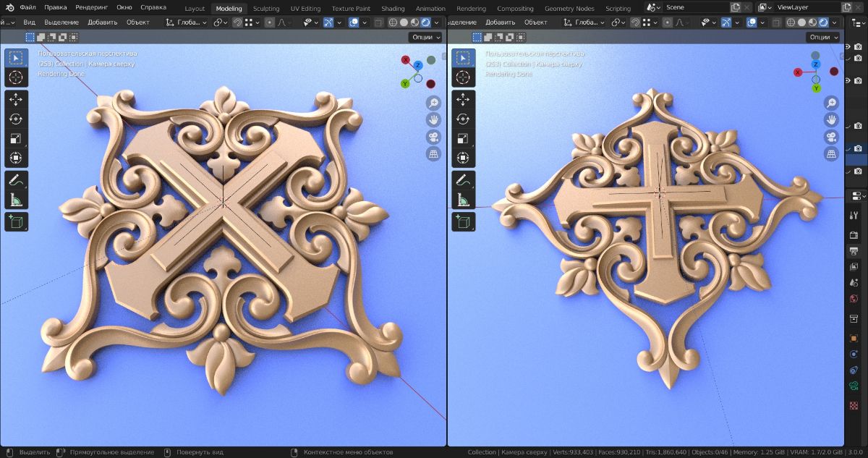Select the Rotate tool in left viewport
Image resolution: width=868 pixels, height=458 pixels.
coord(16,119)
